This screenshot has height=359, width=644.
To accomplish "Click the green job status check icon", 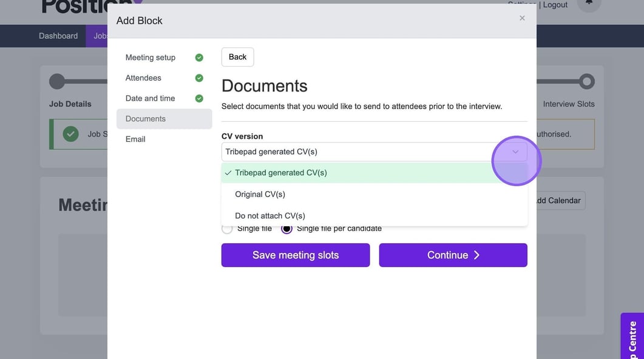I will tap(71, 134).
